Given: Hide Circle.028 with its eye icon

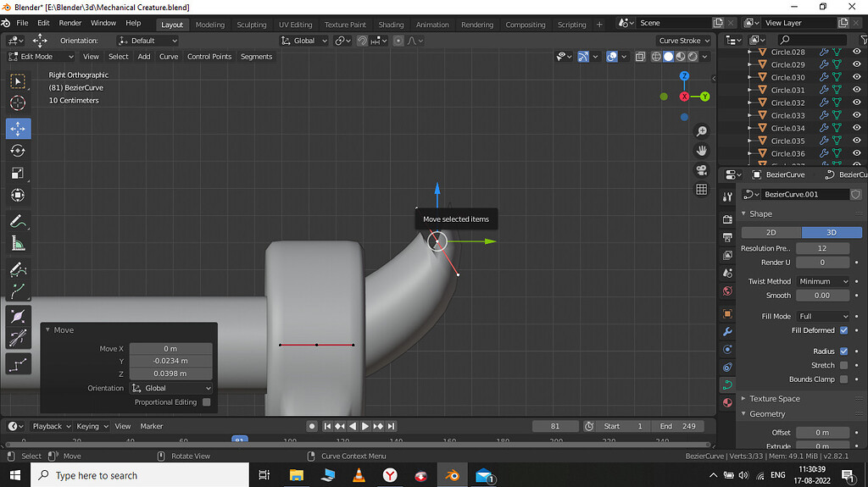Looking at the screenshot, I should pyautogui.click(x=857, y=52).
